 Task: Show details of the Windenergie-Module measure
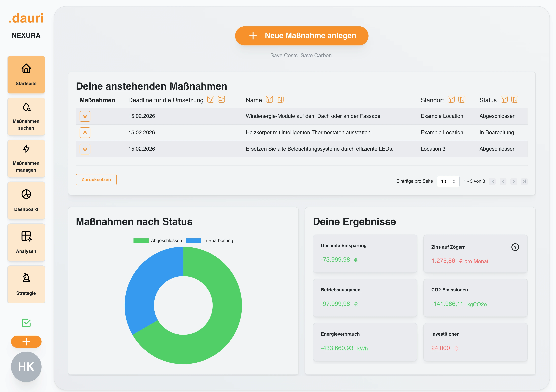[85, 116]
